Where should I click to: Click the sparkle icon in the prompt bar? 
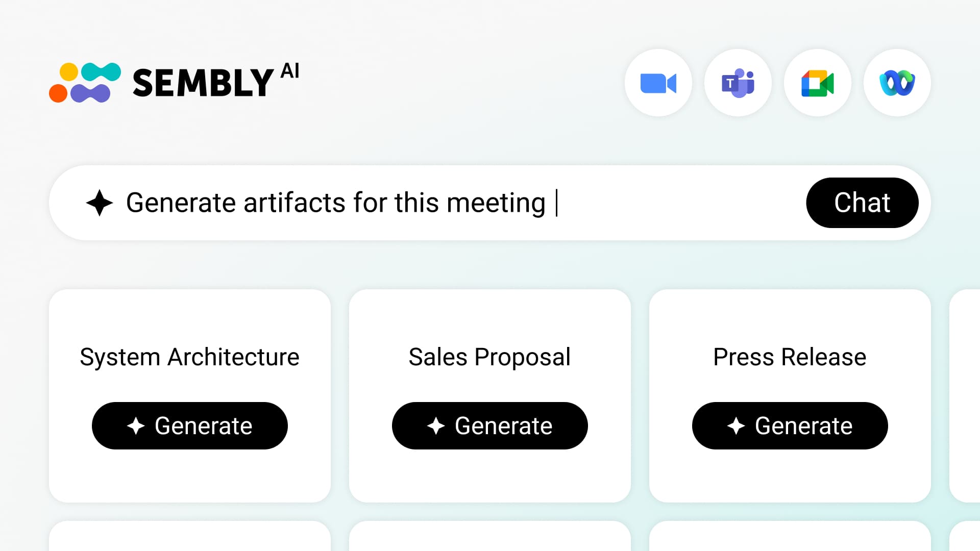100,203
